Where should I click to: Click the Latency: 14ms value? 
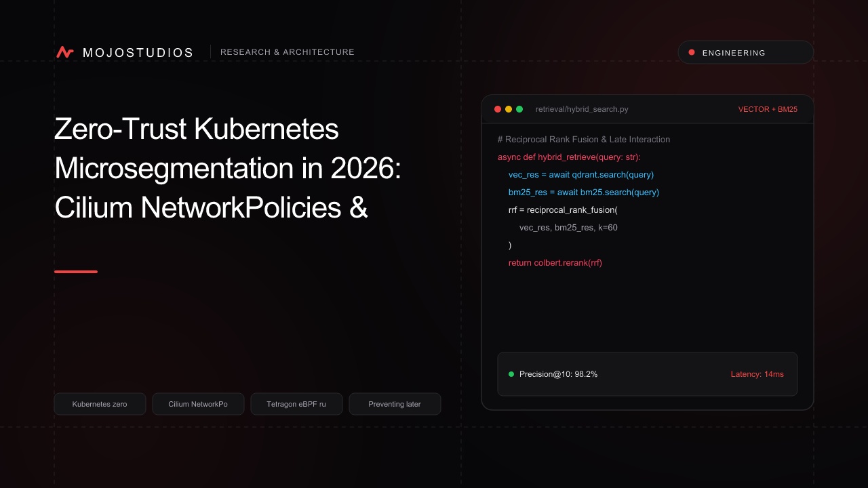[757, 374]
